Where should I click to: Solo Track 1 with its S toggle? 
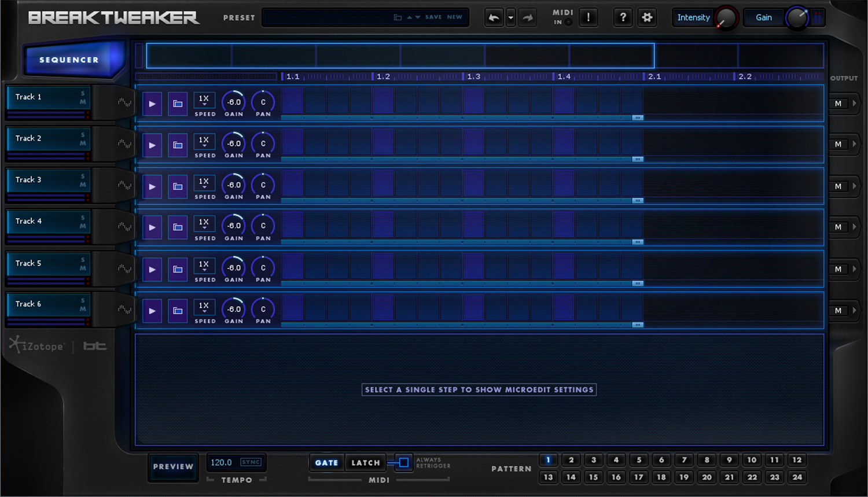click(84, 93)
